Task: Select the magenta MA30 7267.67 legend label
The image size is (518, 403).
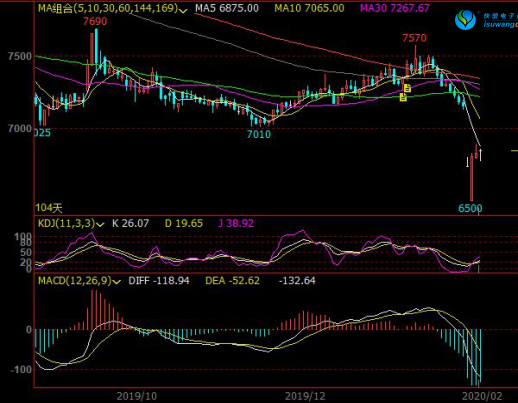Action: [x=395, y=8]
